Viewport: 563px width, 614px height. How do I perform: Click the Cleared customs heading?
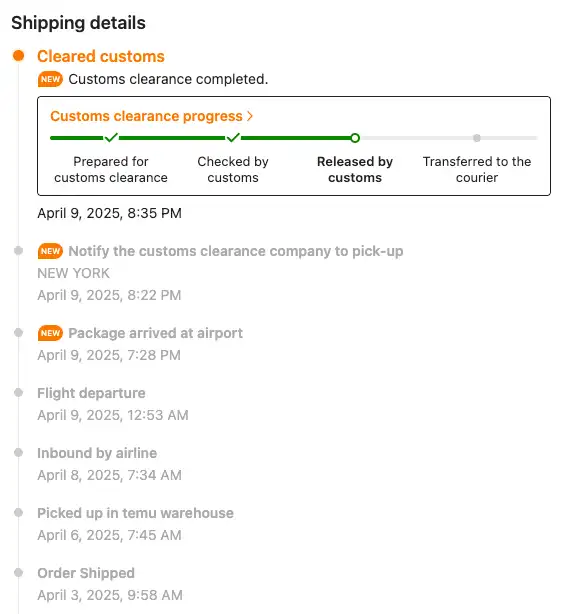tap(101, 56)
